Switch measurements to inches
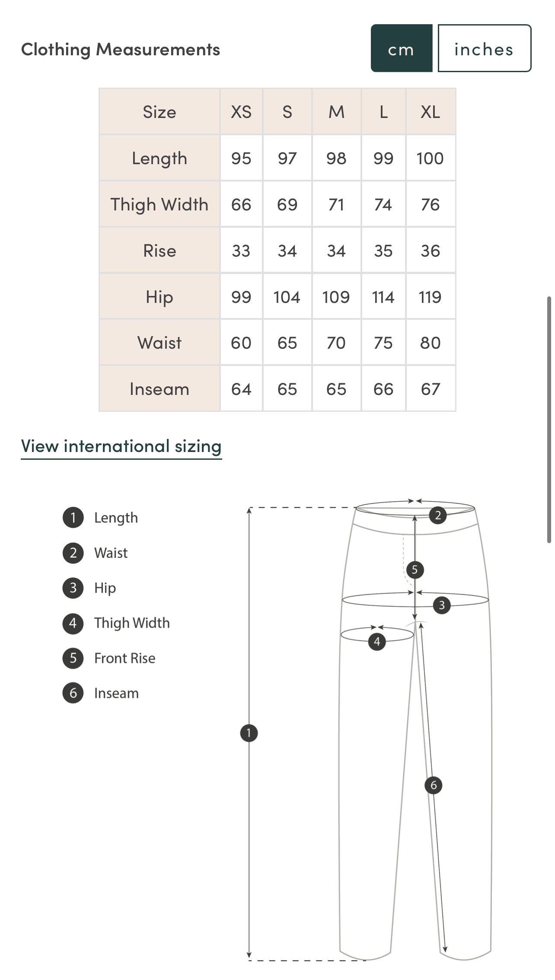Screen dimensions: 555x980 click(x=484, y=48)
